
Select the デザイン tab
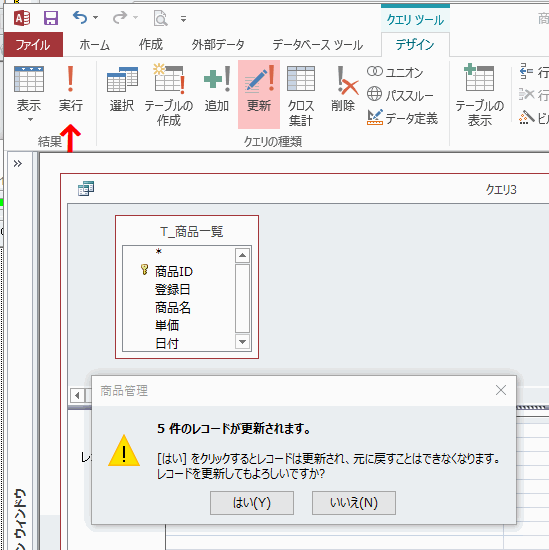coord(415,45)
